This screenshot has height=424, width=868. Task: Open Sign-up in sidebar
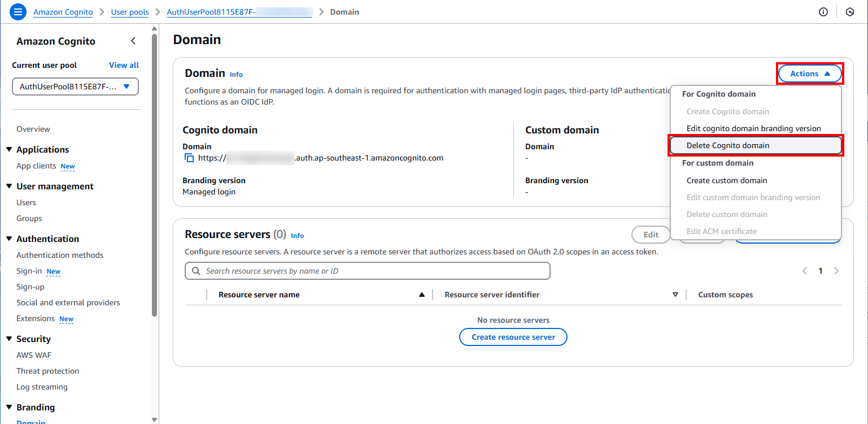tap(30, 287)
